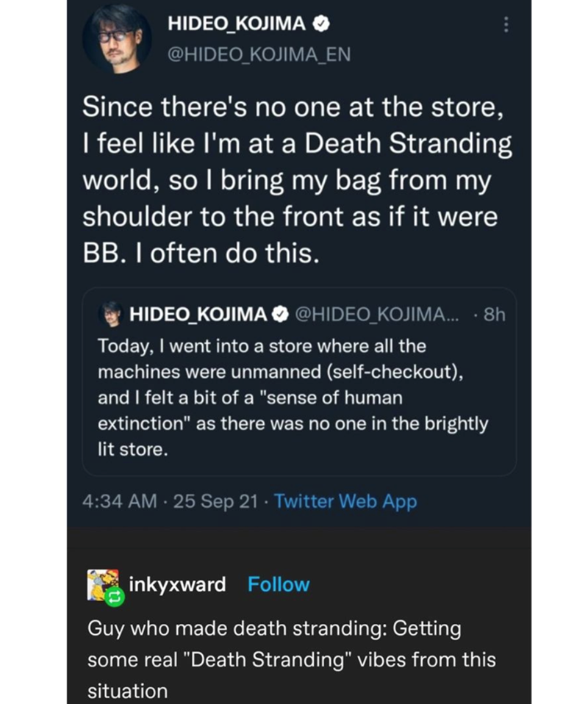Open the three-dot more options menu

tap(504, 24)
